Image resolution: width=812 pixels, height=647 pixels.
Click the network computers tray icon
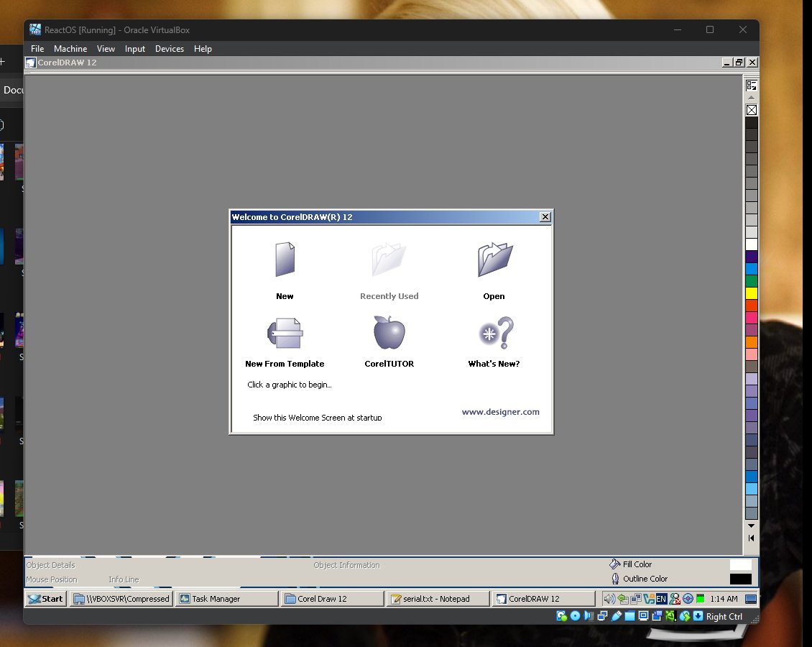coord(636,599)
